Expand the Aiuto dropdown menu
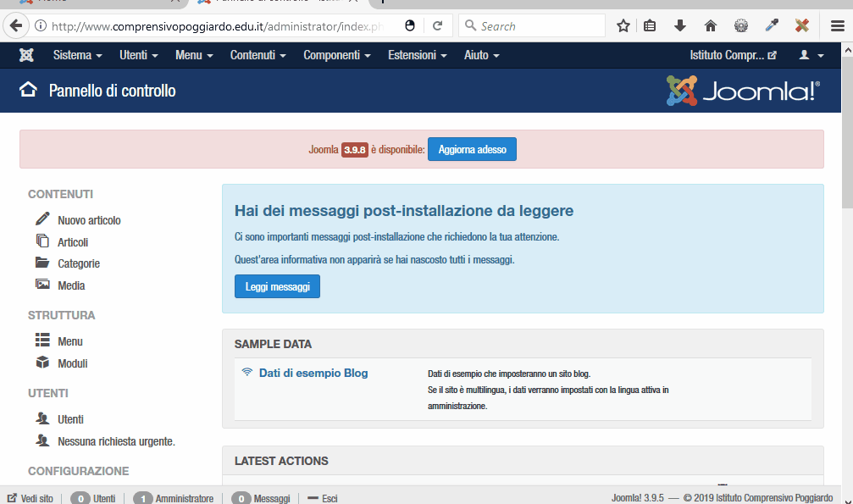The width and height of the screenshot is (853, 504). pos(481,55)
